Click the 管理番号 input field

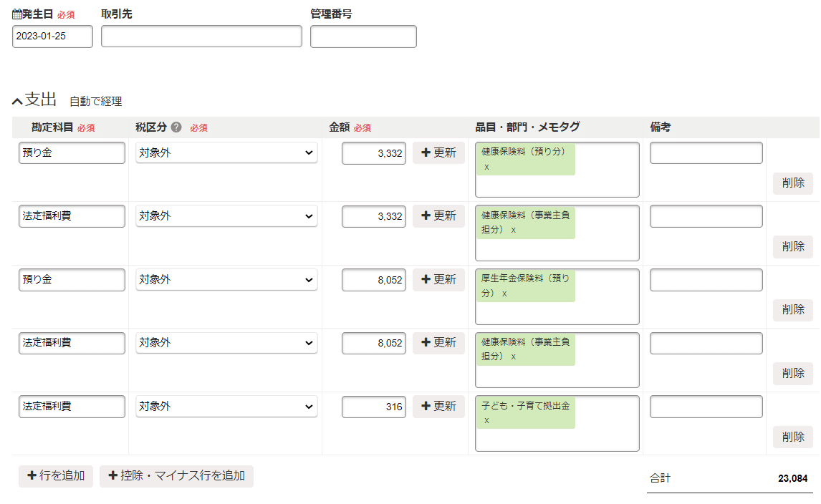363,37
